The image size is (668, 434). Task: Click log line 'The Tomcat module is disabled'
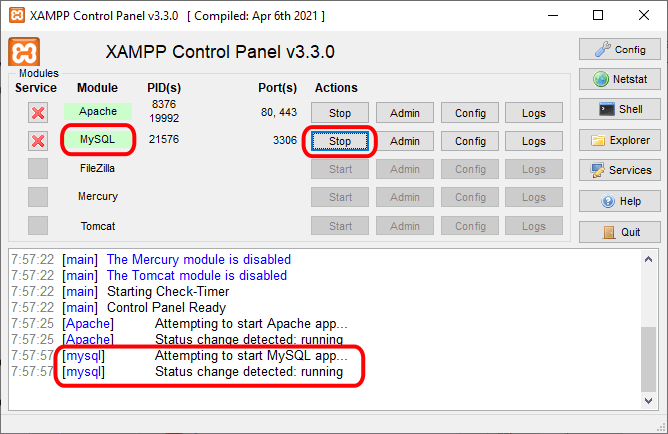197,276
